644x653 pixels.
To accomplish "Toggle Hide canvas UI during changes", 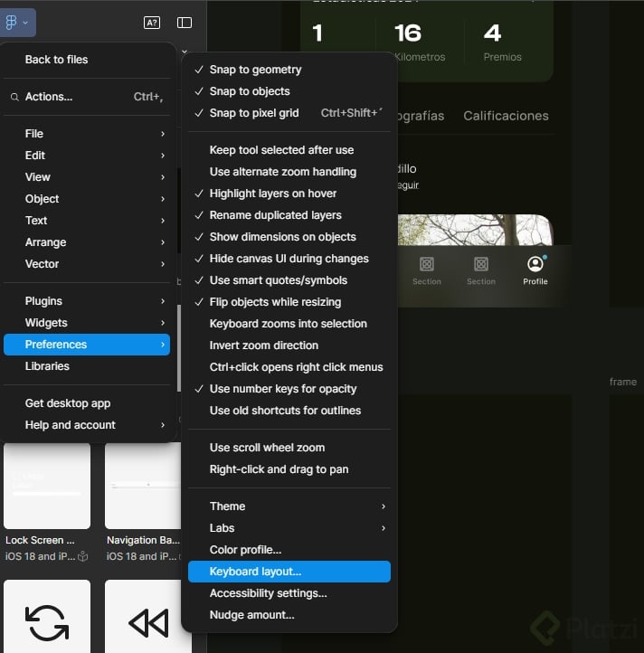I will 289,259.
